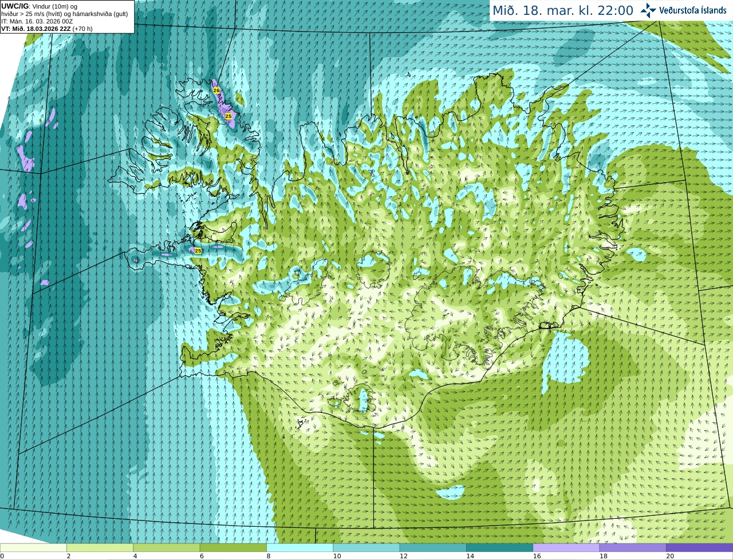Viewport: 733px width, 560px height.
Task: Click the 'IT: Mán. 16. 03. 2026 00Z' line
Action: click(x=37, y=21)
